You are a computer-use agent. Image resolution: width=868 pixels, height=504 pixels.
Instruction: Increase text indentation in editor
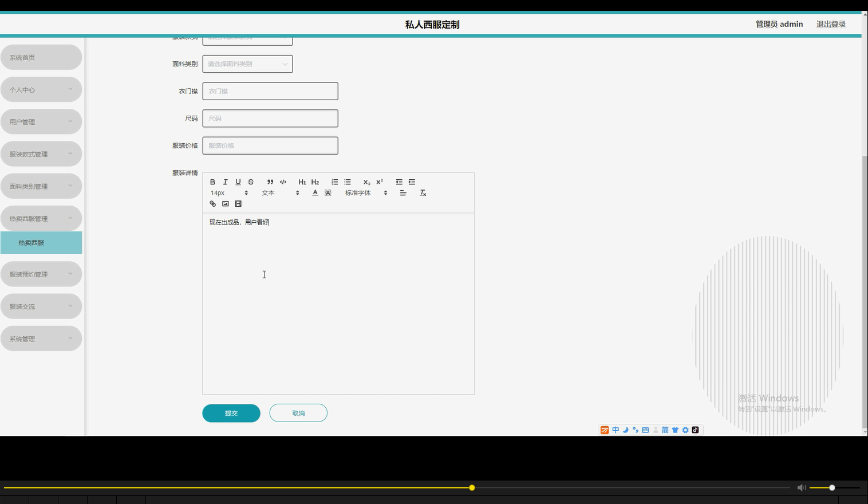tap(412, 182)
